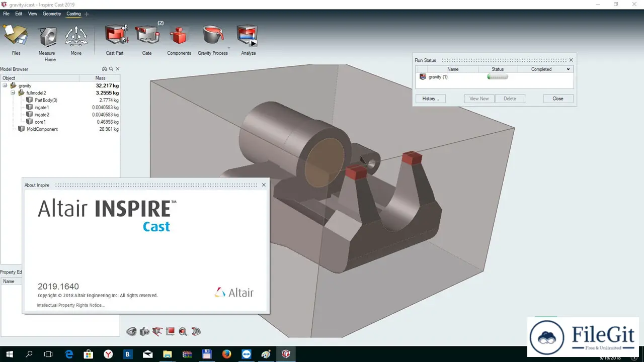
Task: Click the View Now button
Action: pyautogui.click(x=479, y=99)
